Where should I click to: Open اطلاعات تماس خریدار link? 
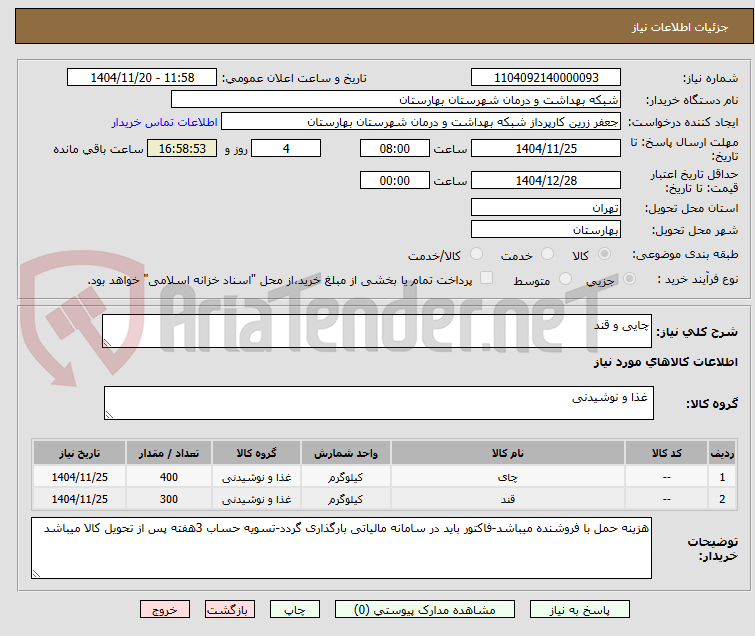coord(165,122)
